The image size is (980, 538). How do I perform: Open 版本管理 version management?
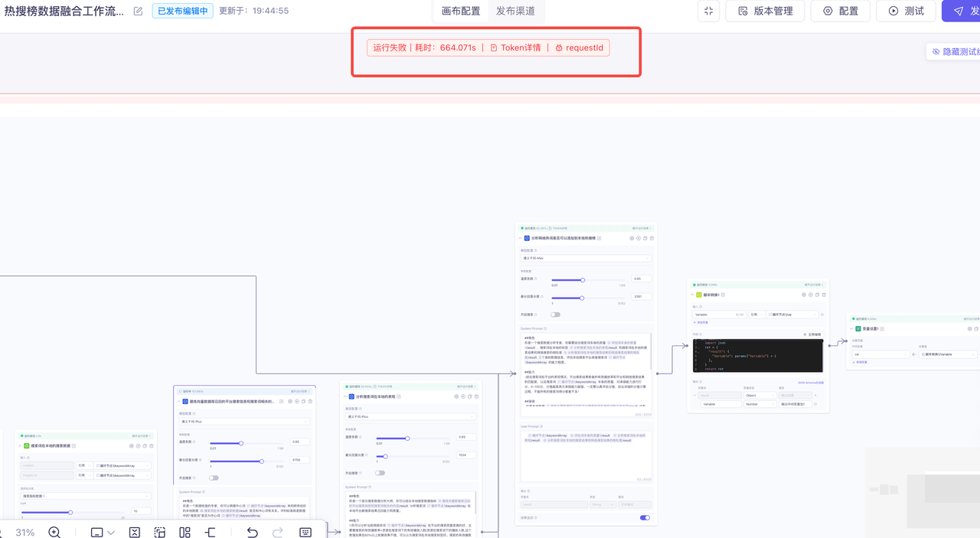765,11
